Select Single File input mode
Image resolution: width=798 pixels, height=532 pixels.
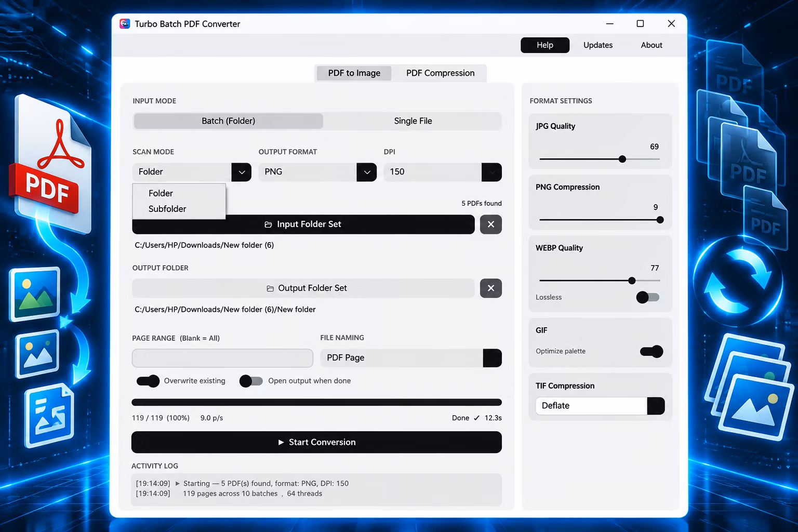(413, 121)
